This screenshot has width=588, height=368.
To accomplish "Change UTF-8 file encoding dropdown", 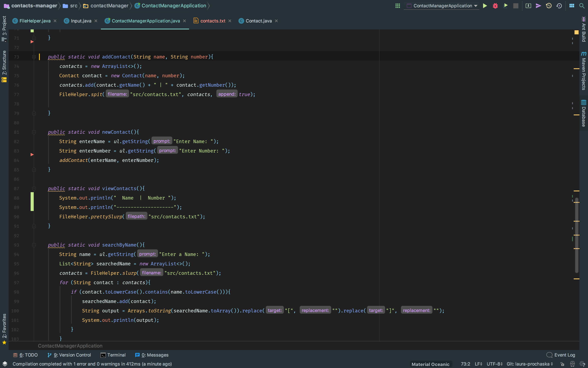I will pyautogui.click(x=494, y=364).
